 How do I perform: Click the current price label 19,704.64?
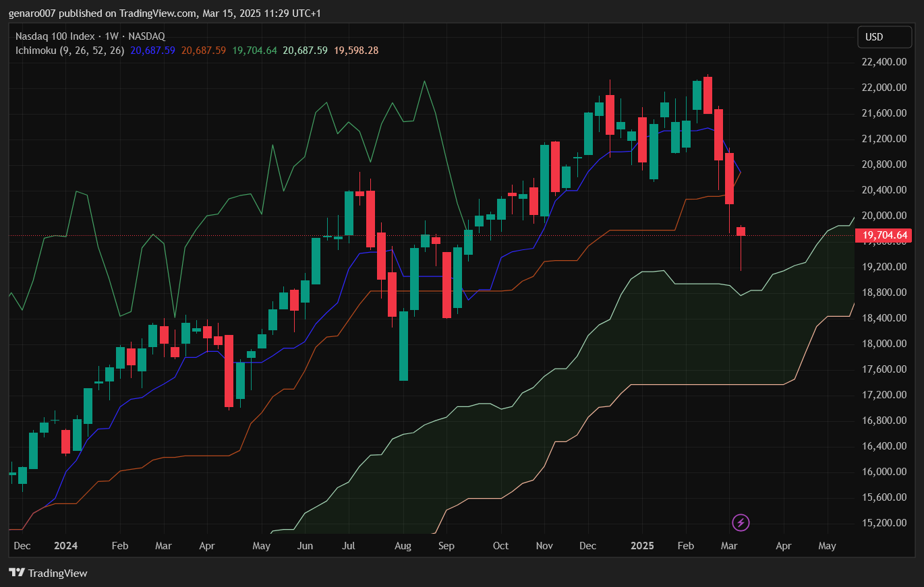(883, 235)
